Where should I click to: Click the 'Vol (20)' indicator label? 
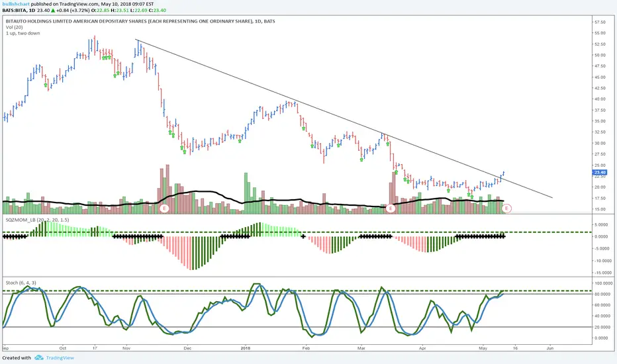14,27
